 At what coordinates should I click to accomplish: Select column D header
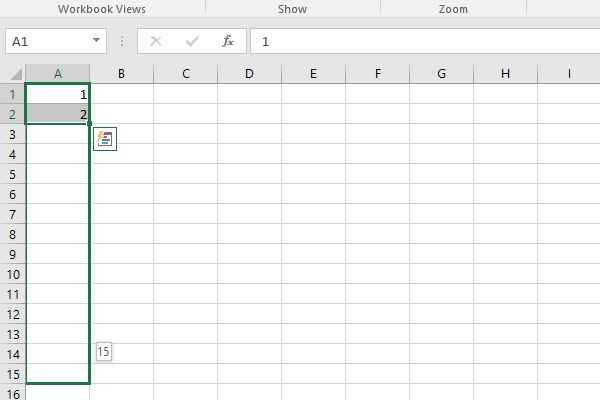[249, 74]
